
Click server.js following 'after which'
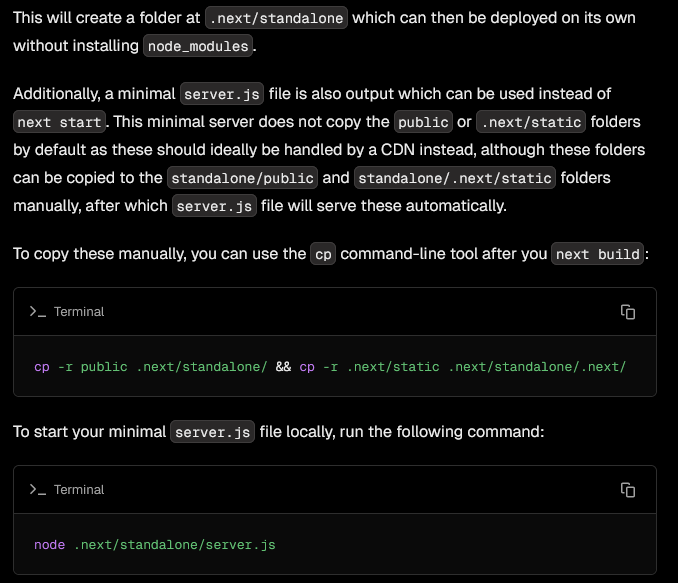[215, 206]
